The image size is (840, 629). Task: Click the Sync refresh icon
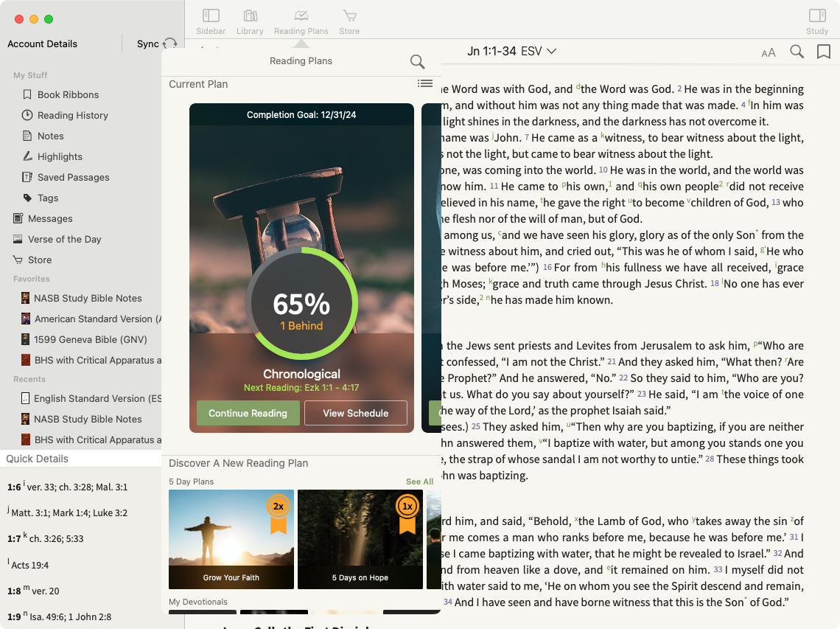click(170, 44)
